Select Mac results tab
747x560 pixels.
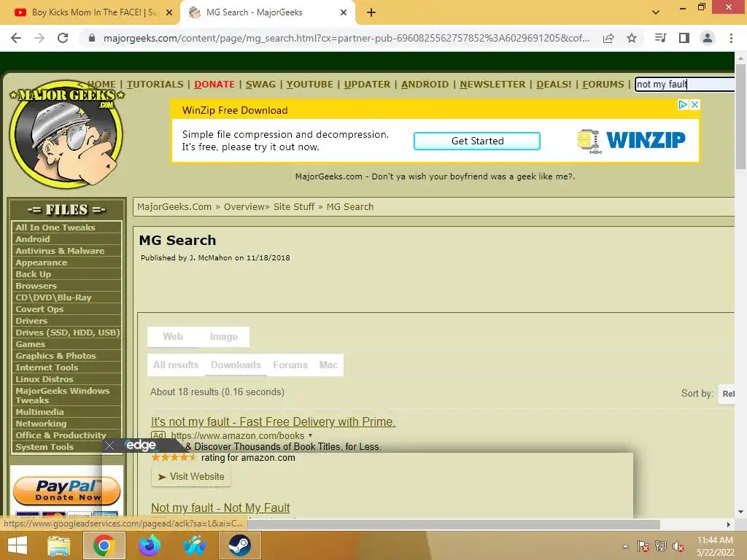click(x=328, y=365)
